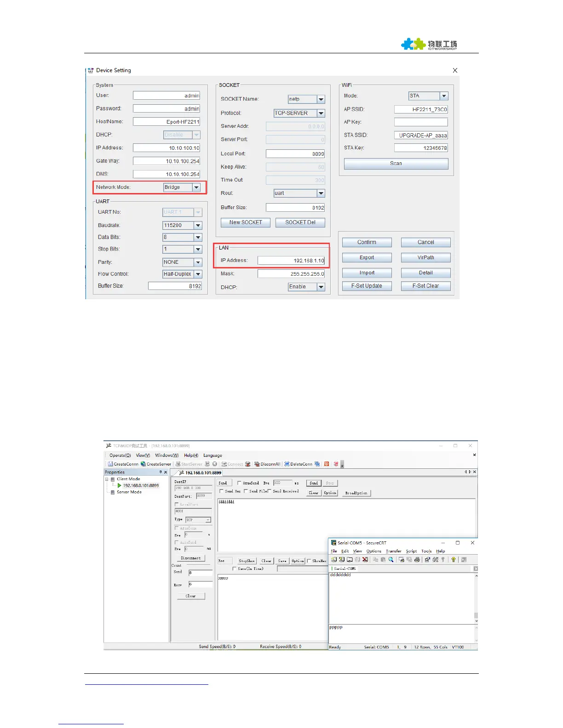Close the Properties panel
The height and width of the screenshot is (728, 563).
tap(166, 472)
